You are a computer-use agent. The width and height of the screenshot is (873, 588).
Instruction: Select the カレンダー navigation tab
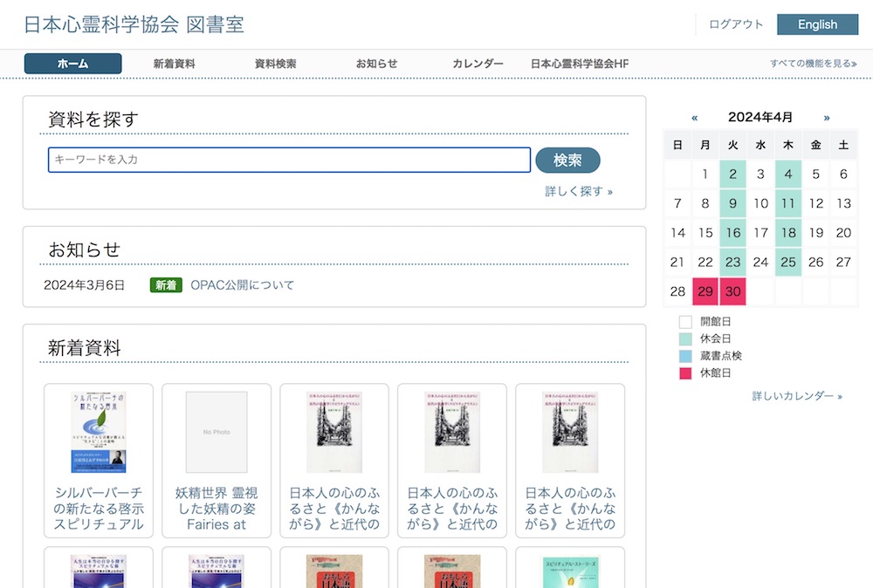click(x=478, y=64)
